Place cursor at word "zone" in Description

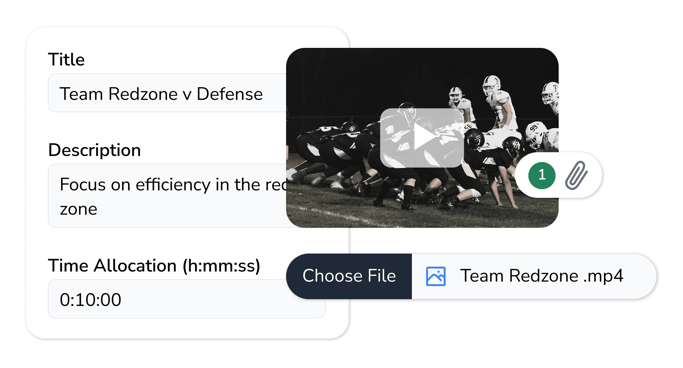pos(78,209)
